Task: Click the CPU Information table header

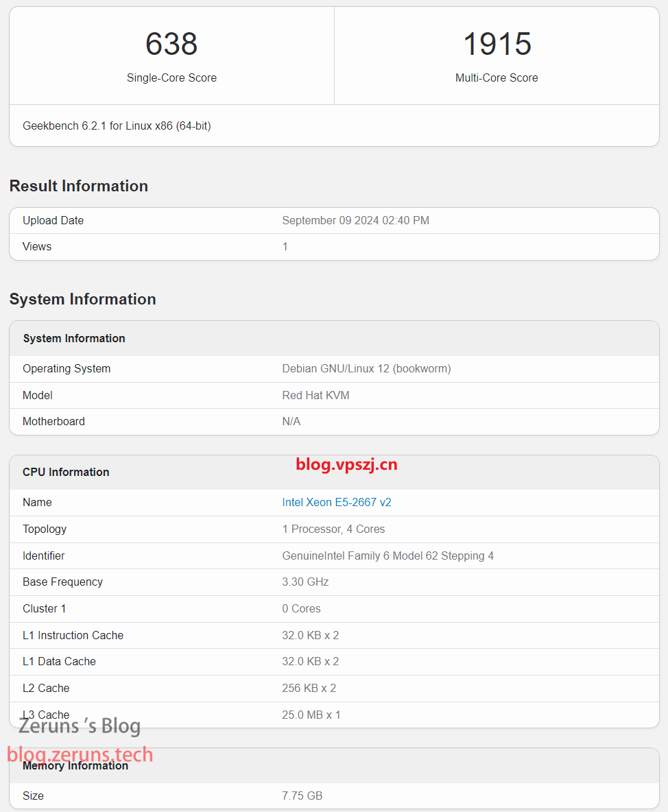Action: click(66, 472)
